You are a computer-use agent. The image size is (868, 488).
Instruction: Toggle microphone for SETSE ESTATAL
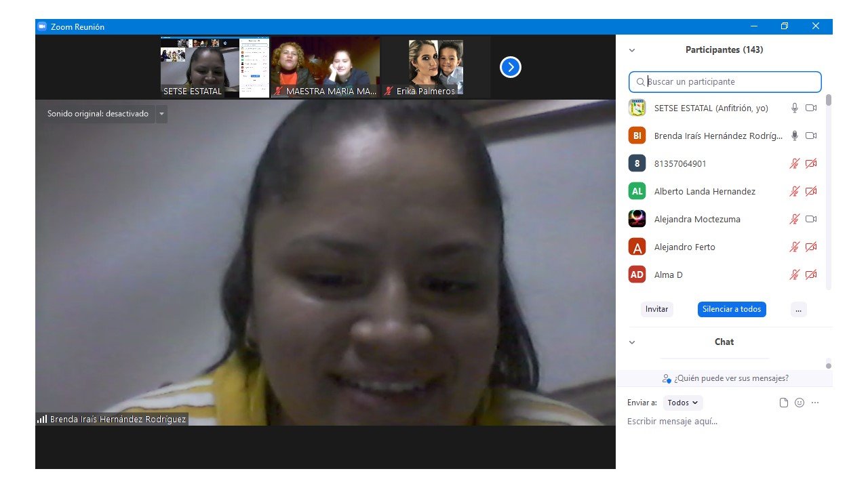[x=795, y=108]
